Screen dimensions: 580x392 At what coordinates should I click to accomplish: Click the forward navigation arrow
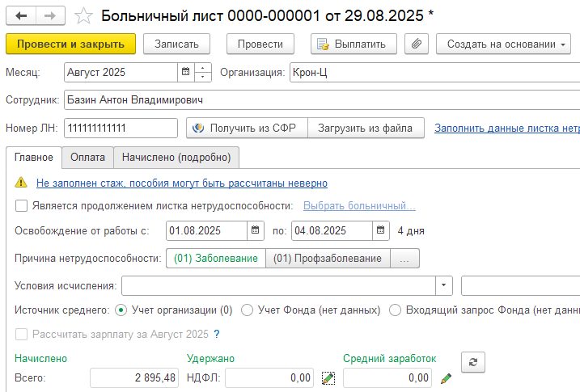point(50,15)
